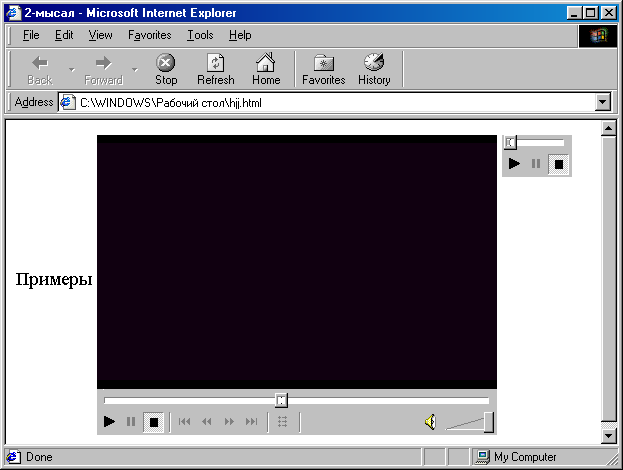Expand the Address bar dropdown list
Image resolution: width=623 pixels, height=470 pixels.
[603, 103]
